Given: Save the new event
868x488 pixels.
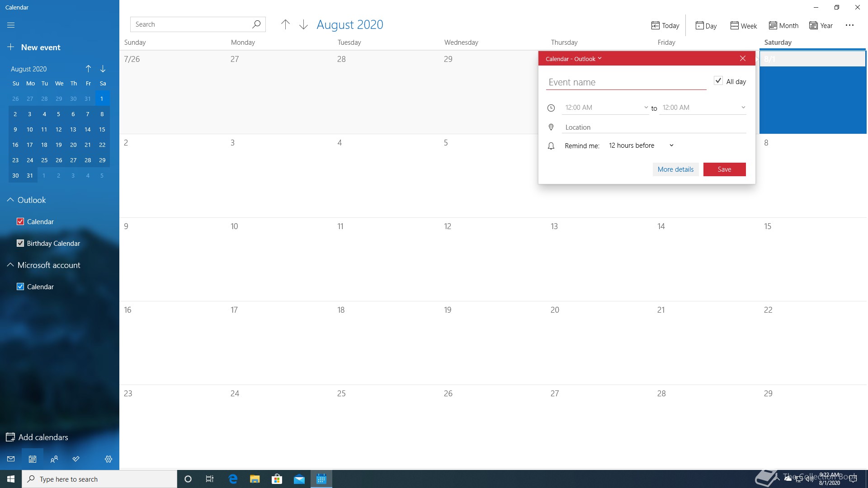Looking at the screenshot, I should (x=724, y=169).
